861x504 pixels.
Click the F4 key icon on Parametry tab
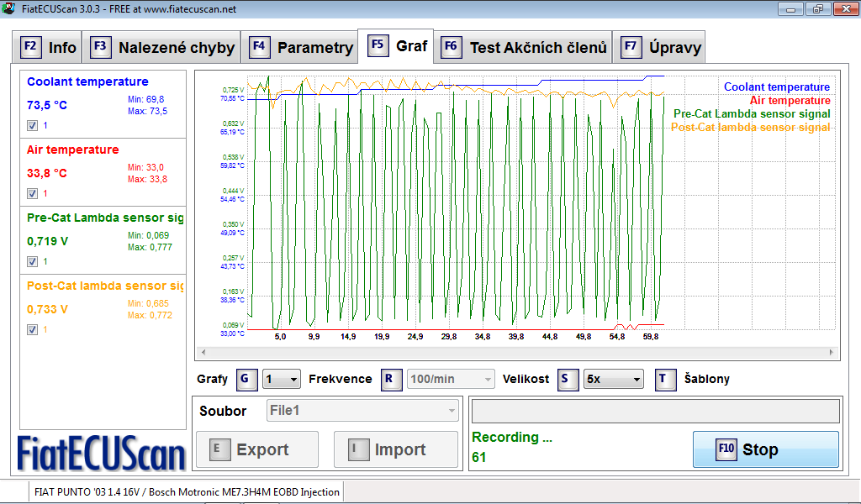[260, 47]
